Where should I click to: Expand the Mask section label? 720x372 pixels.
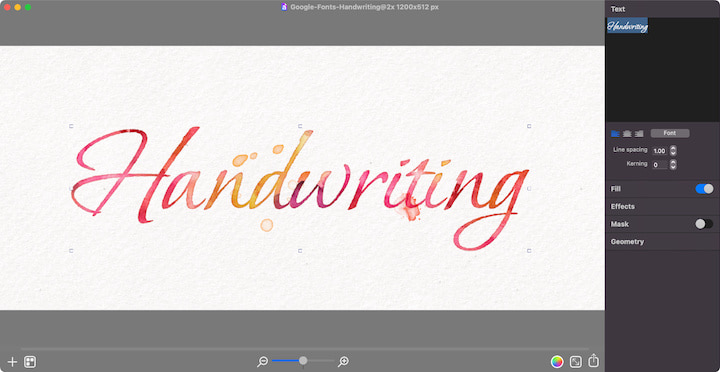pos(619,224)
